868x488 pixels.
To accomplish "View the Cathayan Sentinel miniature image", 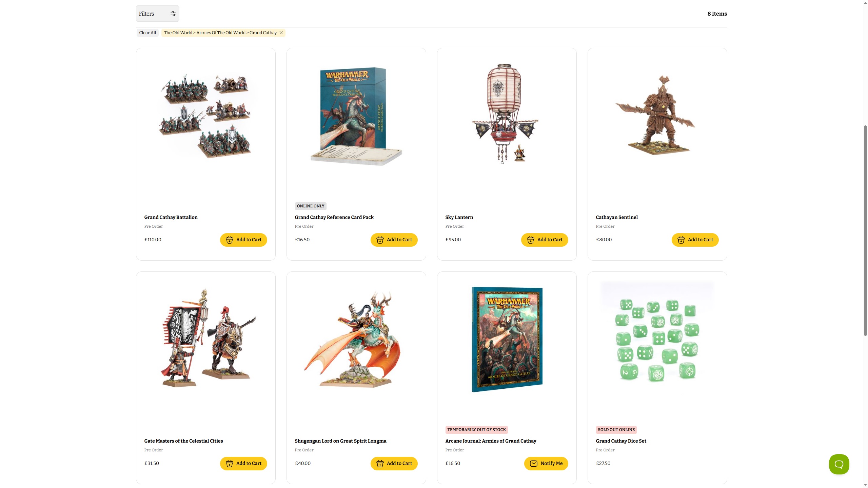I will click(657, 115).
